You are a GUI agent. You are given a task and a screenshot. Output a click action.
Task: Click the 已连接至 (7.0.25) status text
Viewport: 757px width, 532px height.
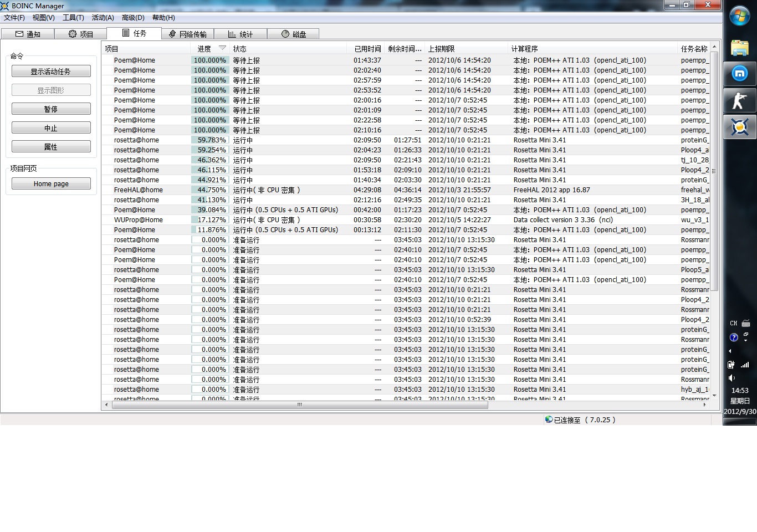pyautogui.click(x=585, y=420)
